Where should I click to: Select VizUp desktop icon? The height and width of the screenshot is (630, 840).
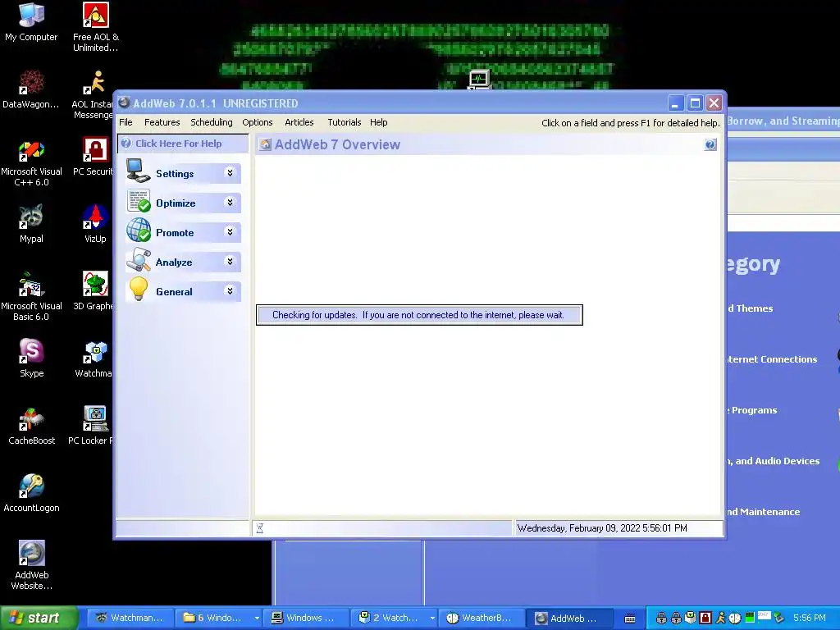(x=95, y=224)
